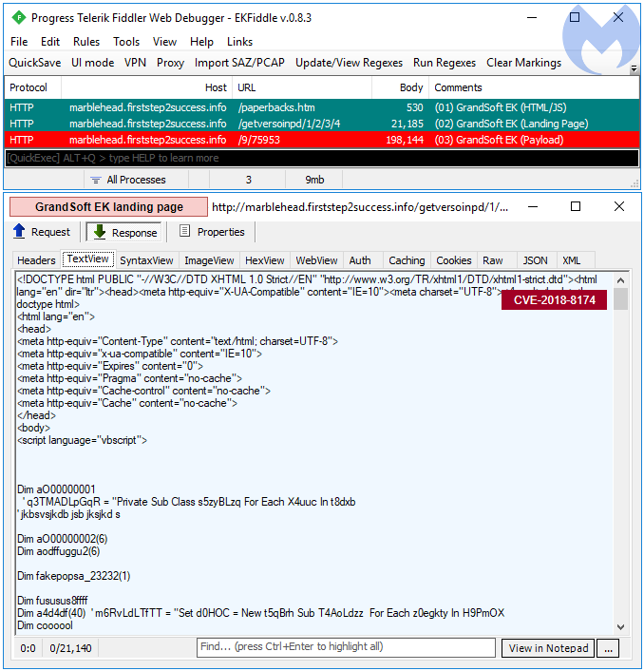Click the 9mb status bar entry
The height and width of the screenshot is (671, 644).
pyautogui.click(x=314, y=180)
